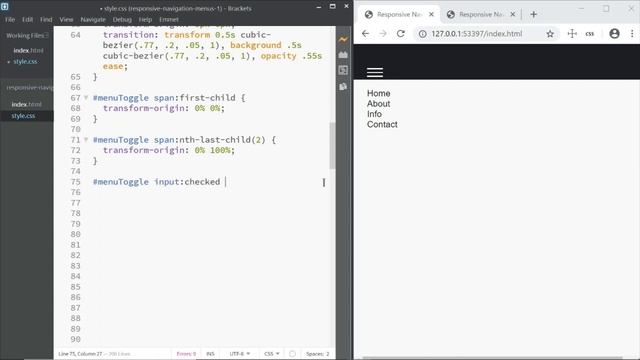Viewport: 640px width, 360px height.
Task: Go back in Chrome
Action: (x=365, y=34)
